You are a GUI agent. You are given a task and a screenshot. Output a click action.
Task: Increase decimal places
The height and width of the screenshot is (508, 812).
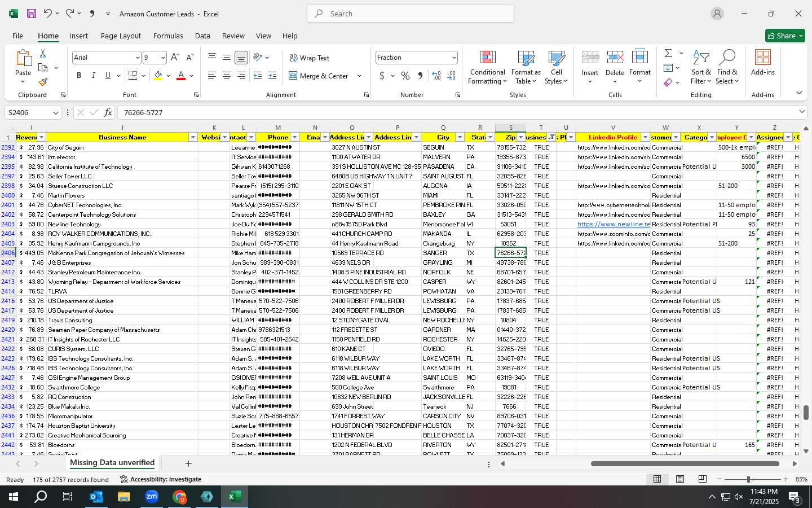pyautogui.click(x=436, y=76)
